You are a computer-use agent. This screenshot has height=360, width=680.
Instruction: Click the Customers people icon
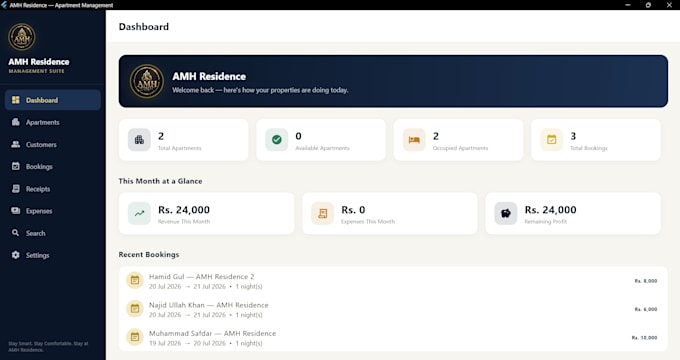(16, 144)
